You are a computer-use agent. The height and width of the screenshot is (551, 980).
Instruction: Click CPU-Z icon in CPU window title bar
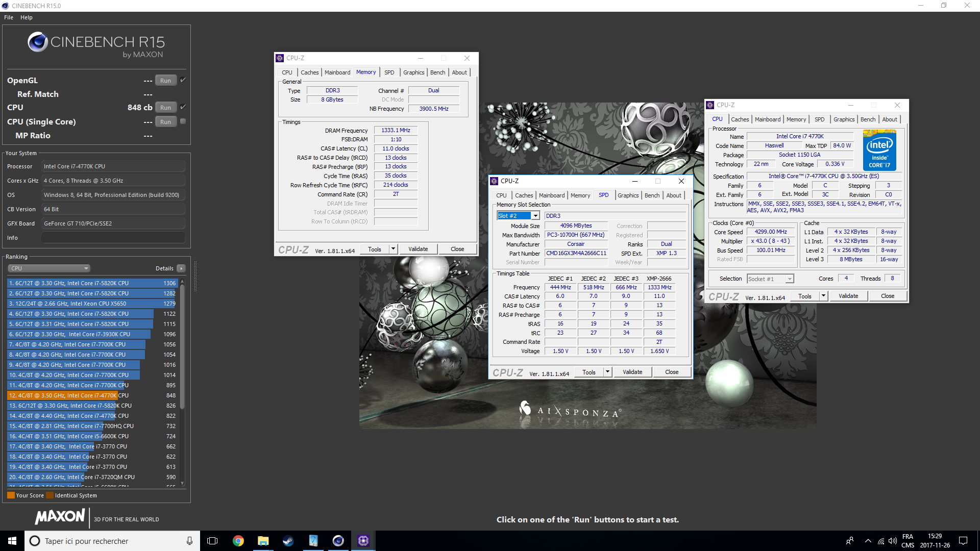[x=710, y=105]
